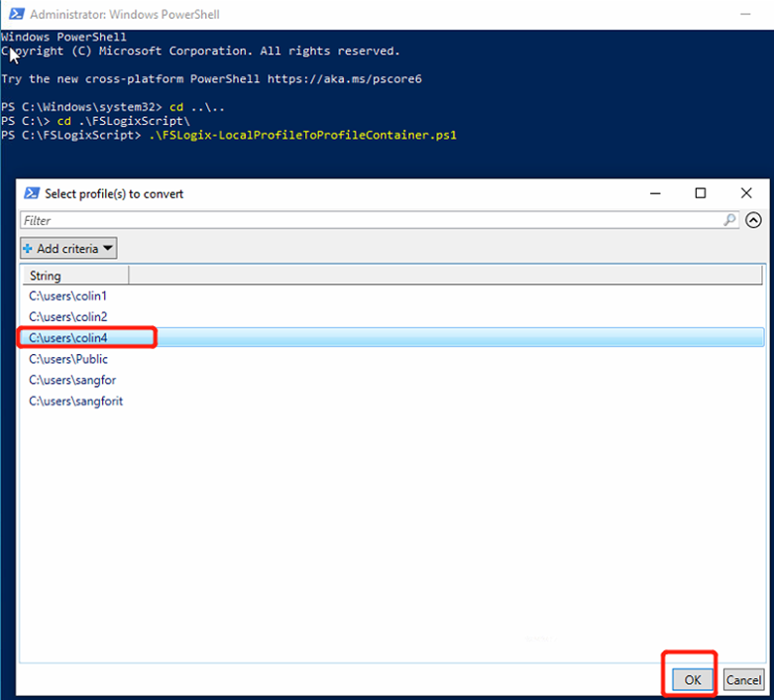Sort the list by the String column header
The image size is (774, 700).
74,276
